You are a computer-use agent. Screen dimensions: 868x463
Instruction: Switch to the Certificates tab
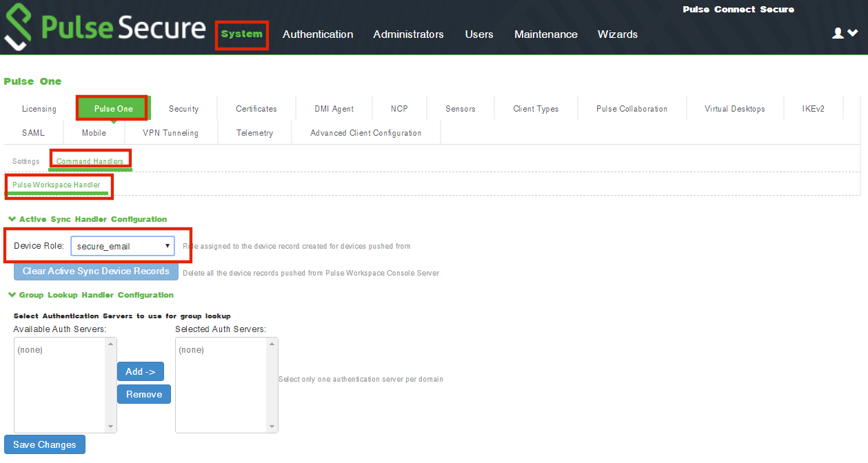click(256, 109)
